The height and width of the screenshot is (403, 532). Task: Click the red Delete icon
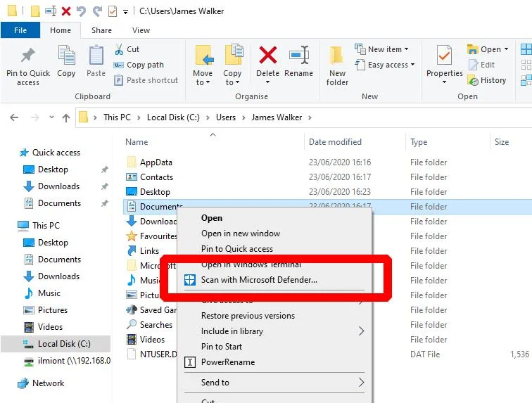(x=267, y=55)
